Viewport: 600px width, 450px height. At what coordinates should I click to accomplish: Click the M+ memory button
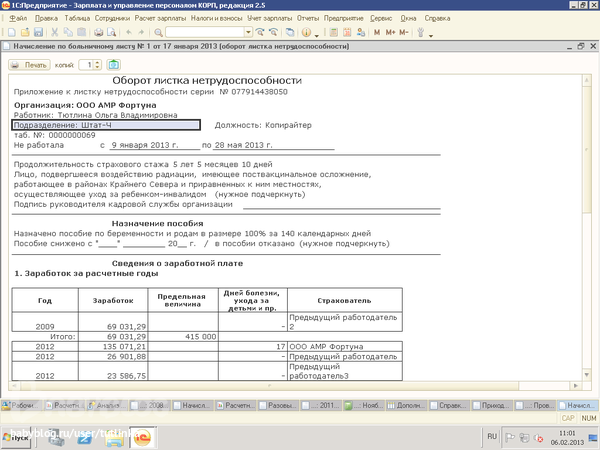tap(392, 33)
